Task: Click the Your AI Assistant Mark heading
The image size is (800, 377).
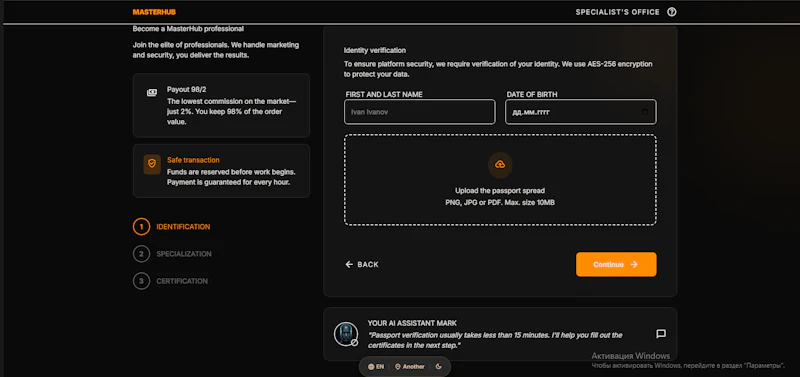Action: pos(412,323)
